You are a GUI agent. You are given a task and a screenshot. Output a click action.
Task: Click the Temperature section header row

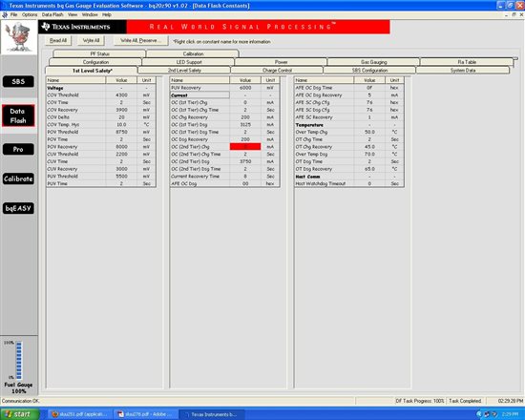348,125
